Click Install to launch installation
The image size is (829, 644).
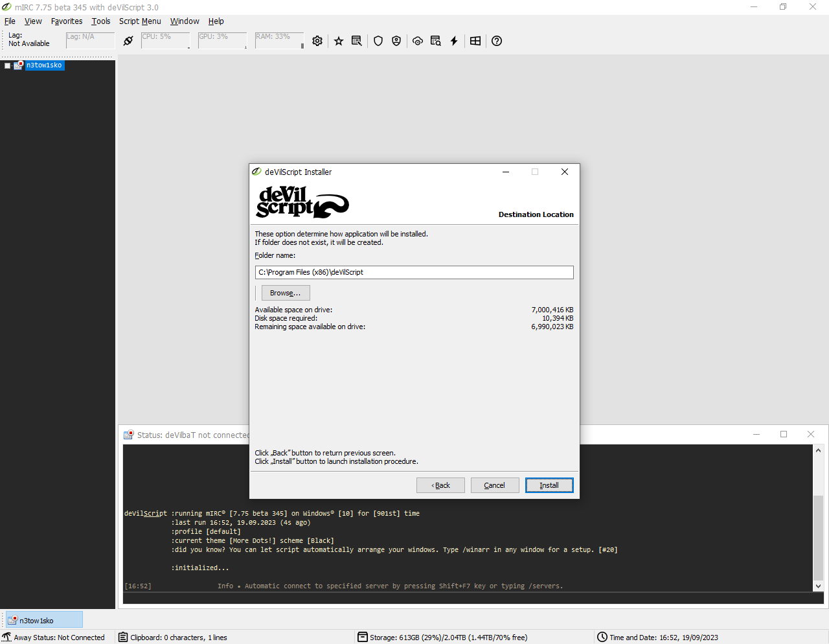pos(549,485)
